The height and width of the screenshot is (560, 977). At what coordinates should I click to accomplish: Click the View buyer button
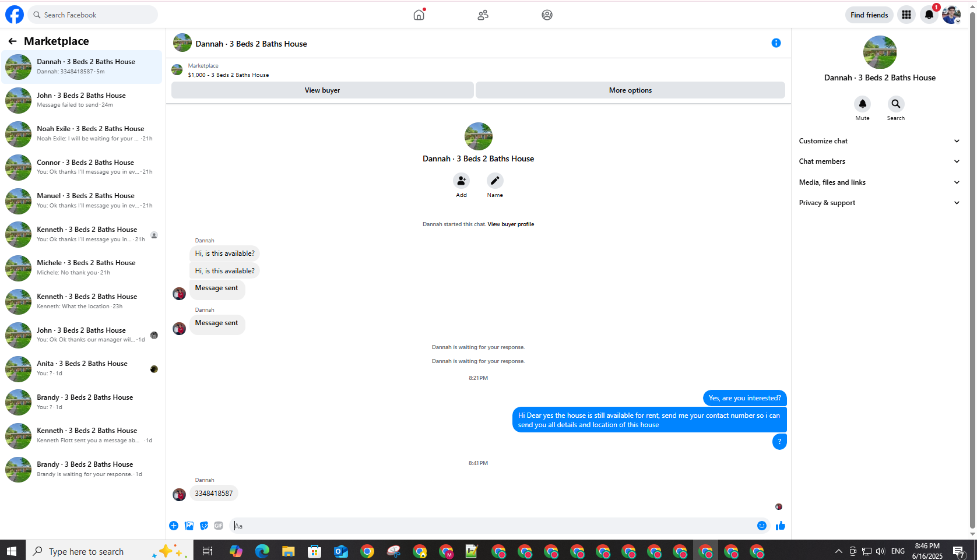click(322, 90)
